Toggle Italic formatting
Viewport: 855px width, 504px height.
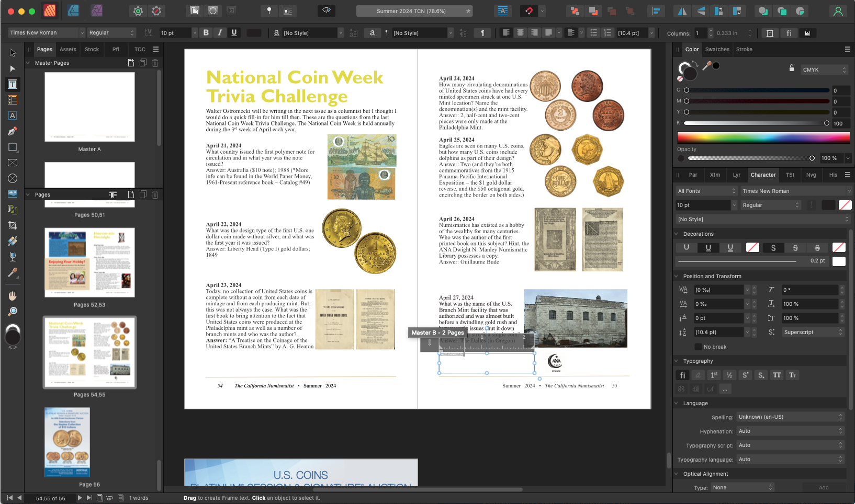pyautogui.click(x=220, y=32)
